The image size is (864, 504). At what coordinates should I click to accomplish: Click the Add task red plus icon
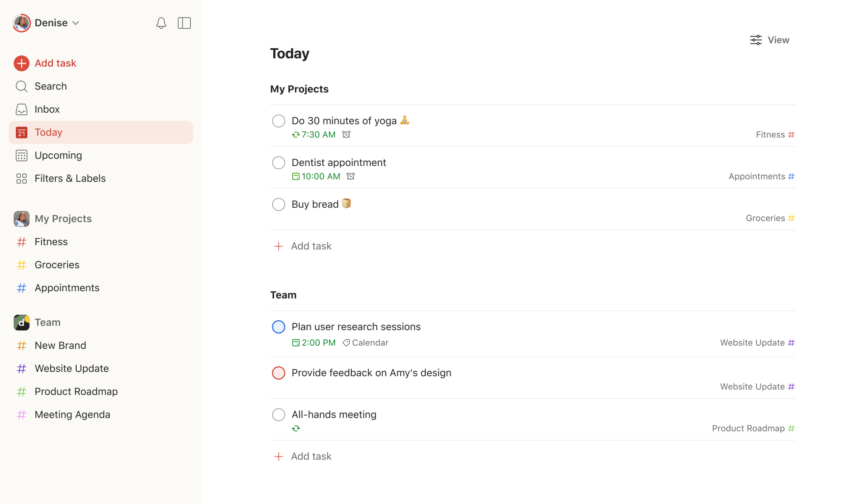pos(22,63)
